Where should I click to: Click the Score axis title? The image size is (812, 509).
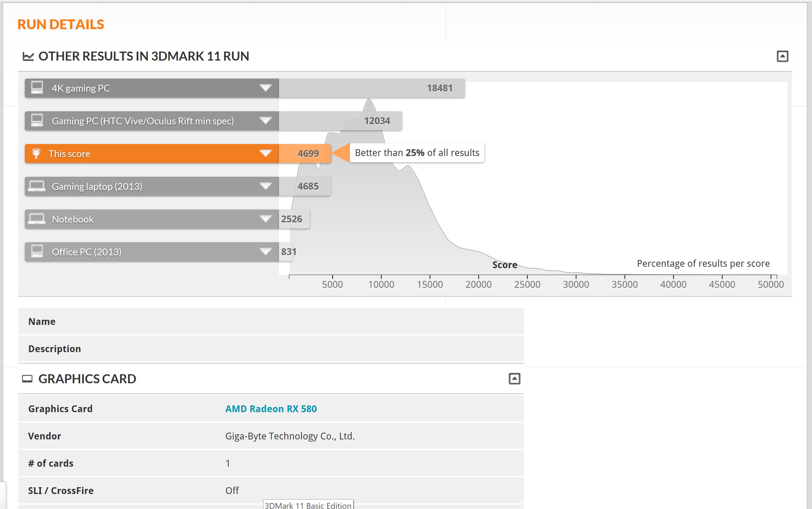coord(504,265)
